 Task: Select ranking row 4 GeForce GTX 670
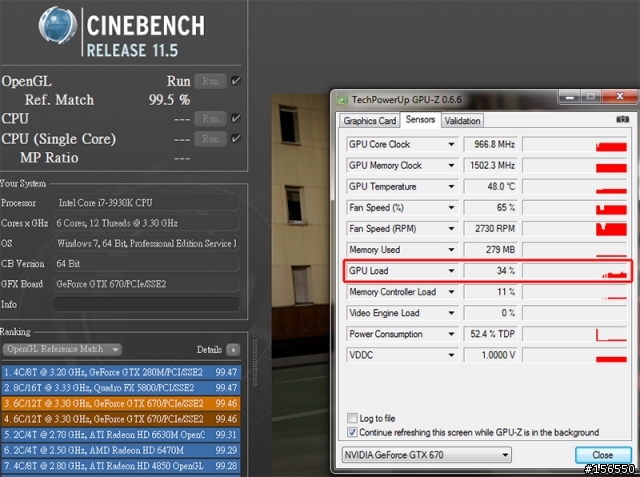pos(121,419)
